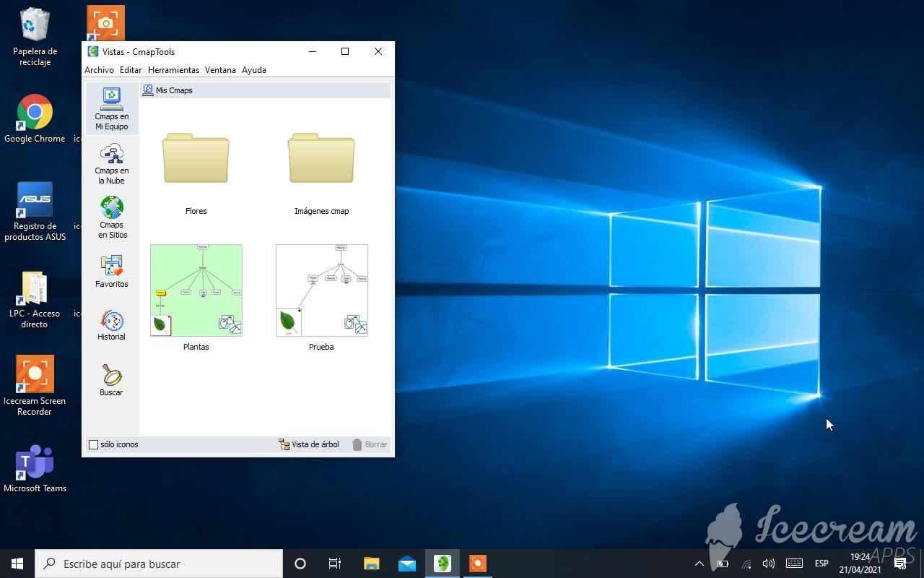Minimize the Vistas - CmapTools window
Viewport: 924px width, 578px height.
pyautogui.click(x=313, y=51)
